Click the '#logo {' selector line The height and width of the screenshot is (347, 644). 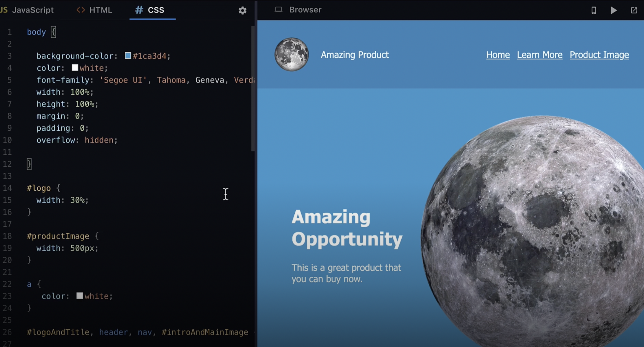[x=43, y=188]
